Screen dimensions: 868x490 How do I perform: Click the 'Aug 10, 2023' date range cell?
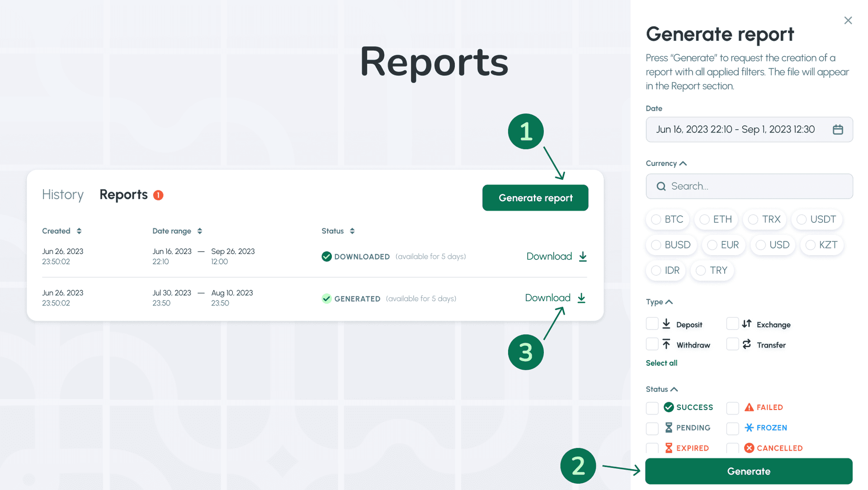coord(232,293)
